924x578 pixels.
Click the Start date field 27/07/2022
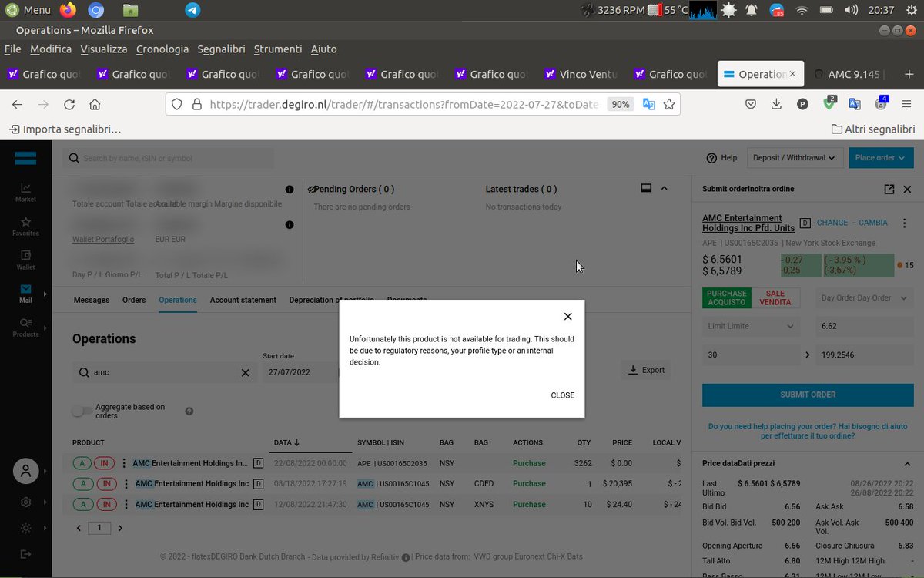click(x=300, y=372)
